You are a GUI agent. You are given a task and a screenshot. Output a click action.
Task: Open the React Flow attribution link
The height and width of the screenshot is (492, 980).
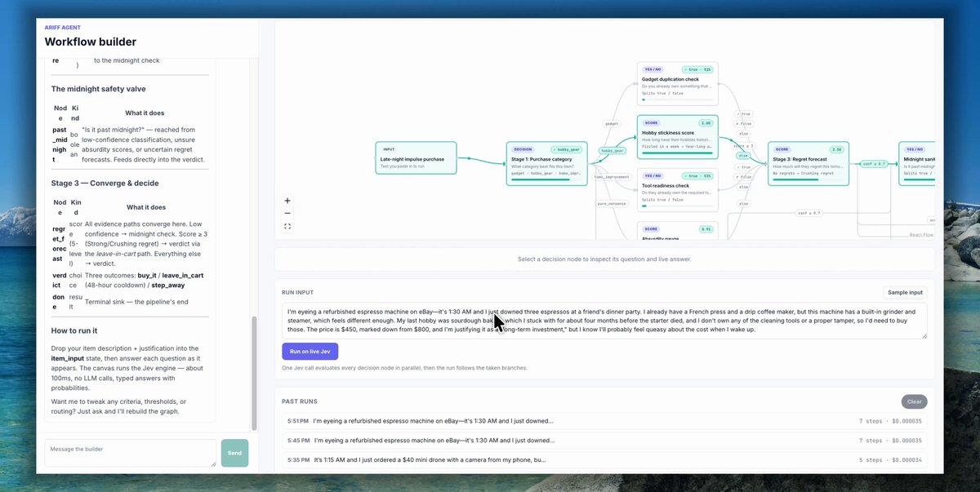click(921, 234)
